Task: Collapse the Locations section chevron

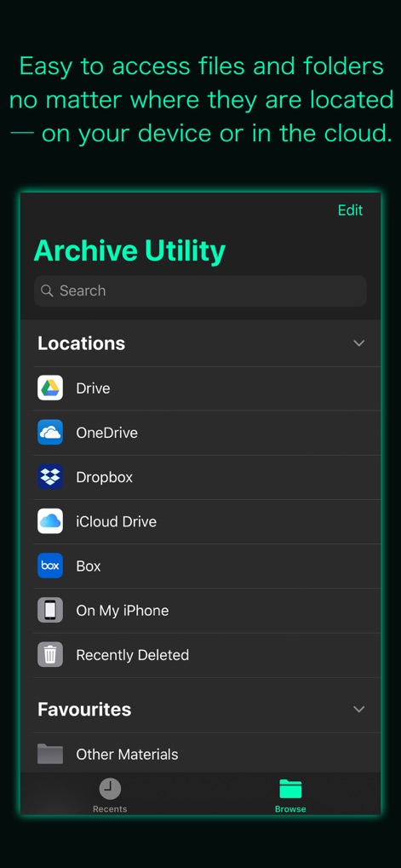Action: point(359,343)
